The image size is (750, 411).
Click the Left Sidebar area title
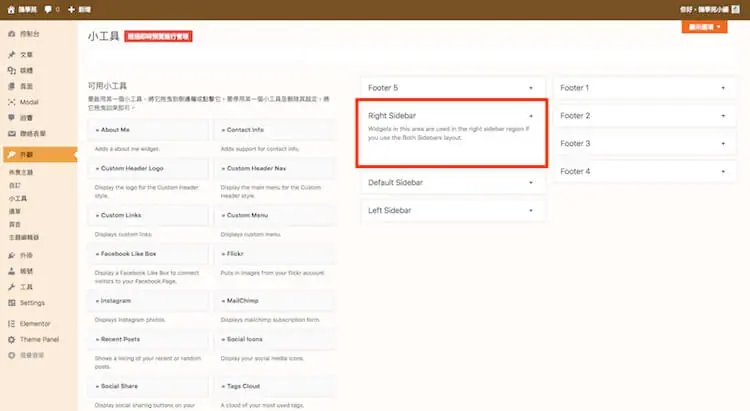click(x=389, y=211)
